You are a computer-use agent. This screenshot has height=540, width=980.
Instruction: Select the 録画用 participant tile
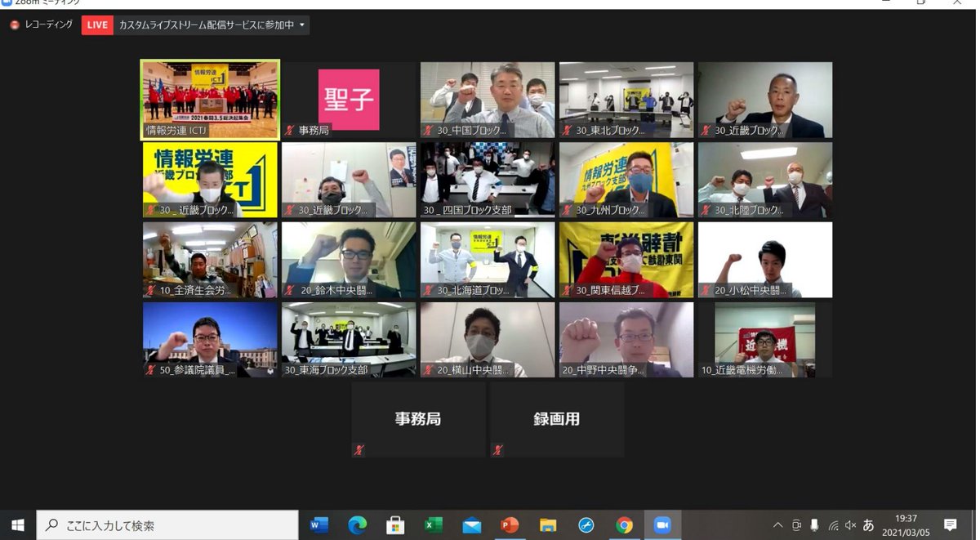(x=557, y=420)
